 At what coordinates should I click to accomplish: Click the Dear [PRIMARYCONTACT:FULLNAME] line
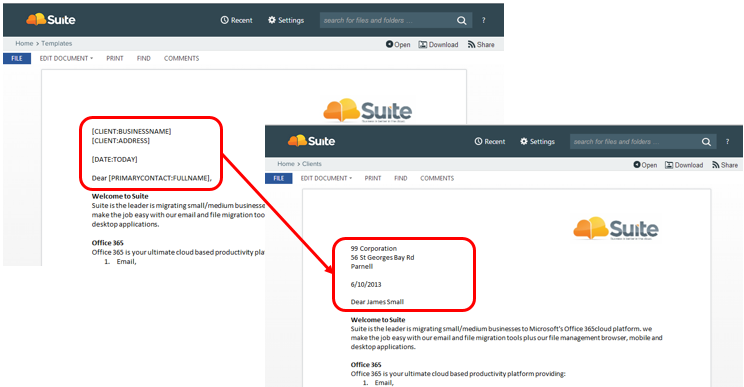click(x=152, y=178)
